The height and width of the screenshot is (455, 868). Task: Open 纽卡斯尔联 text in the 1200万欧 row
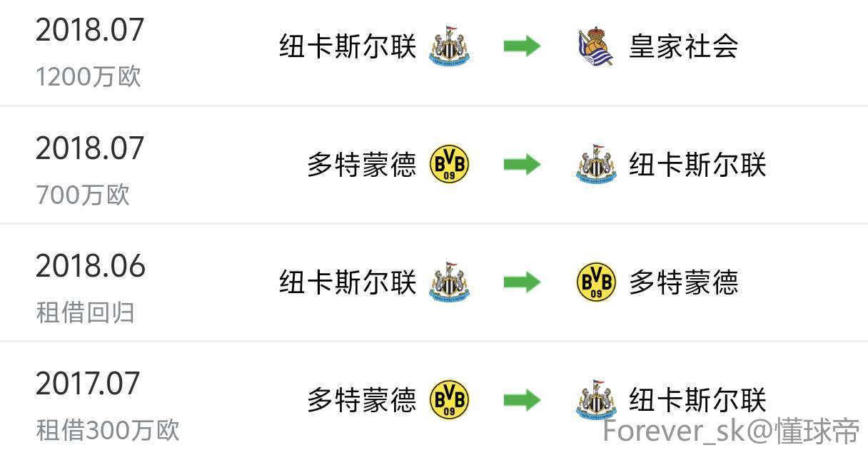(x=348, y=47)
